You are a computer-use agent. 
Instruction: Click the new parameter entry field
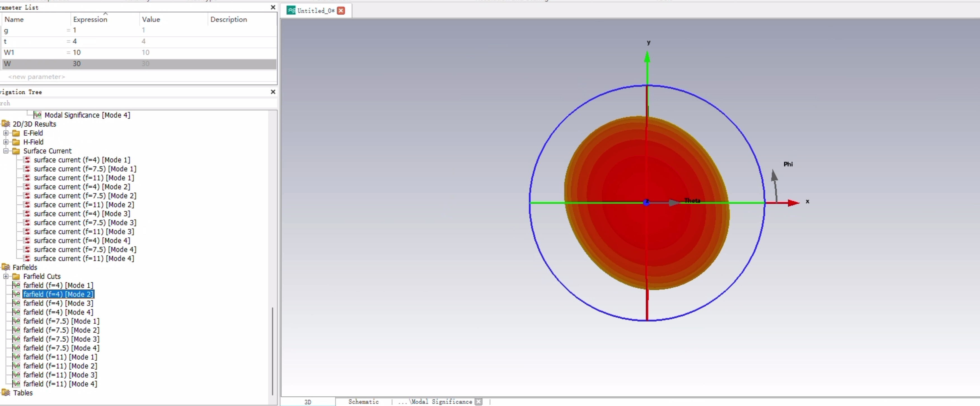point(37,77)
